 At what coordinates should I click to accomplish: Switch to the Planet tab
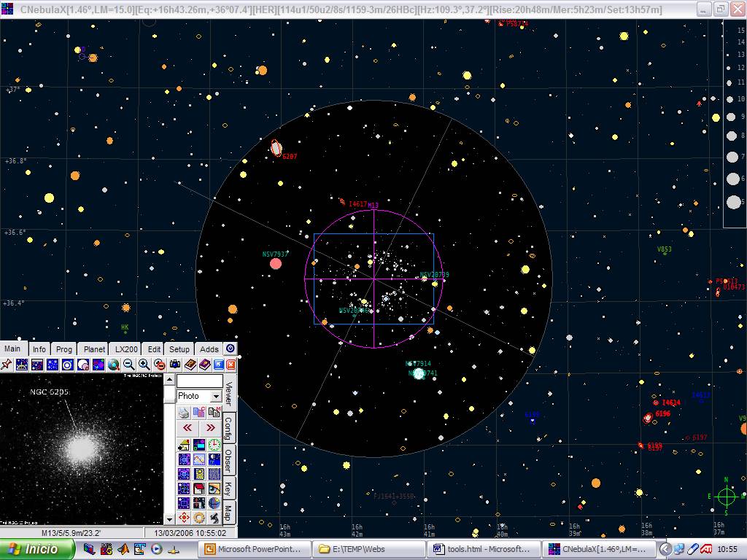coord(94,349)
